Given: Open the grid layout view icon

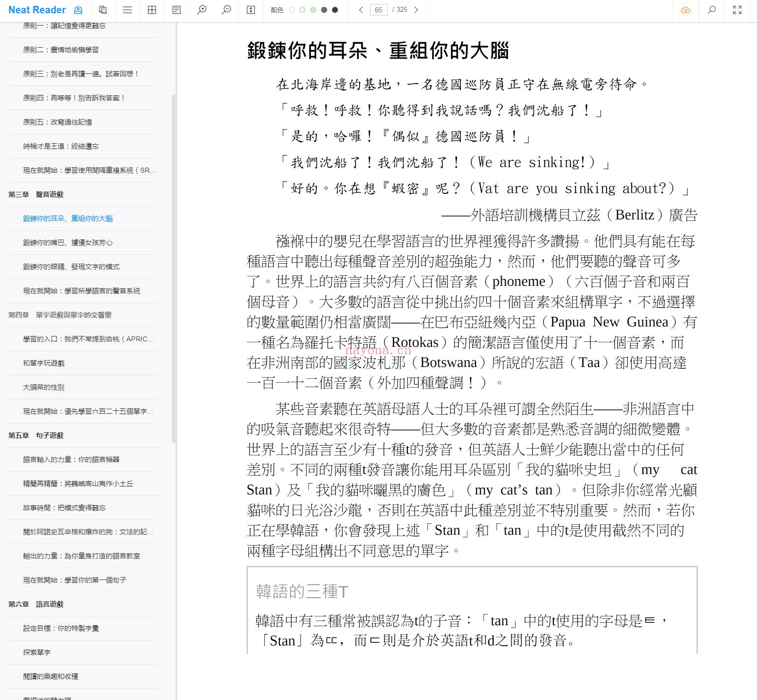Looking at the screenshot, I should pyautogui.click(x=152, y=10).
